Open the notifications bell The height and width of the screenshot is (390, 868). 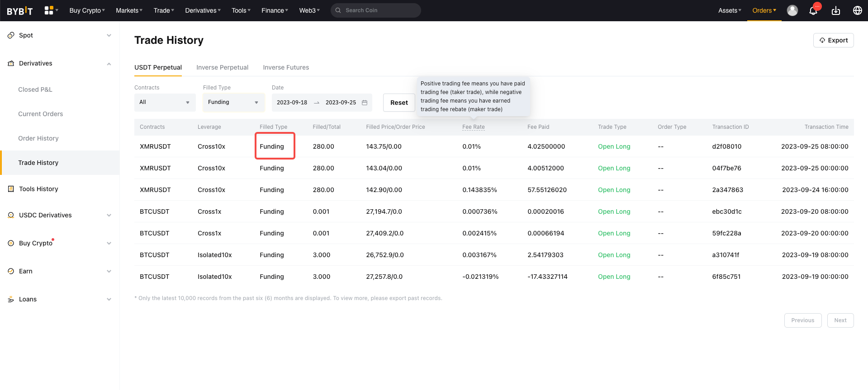point(813,11)
